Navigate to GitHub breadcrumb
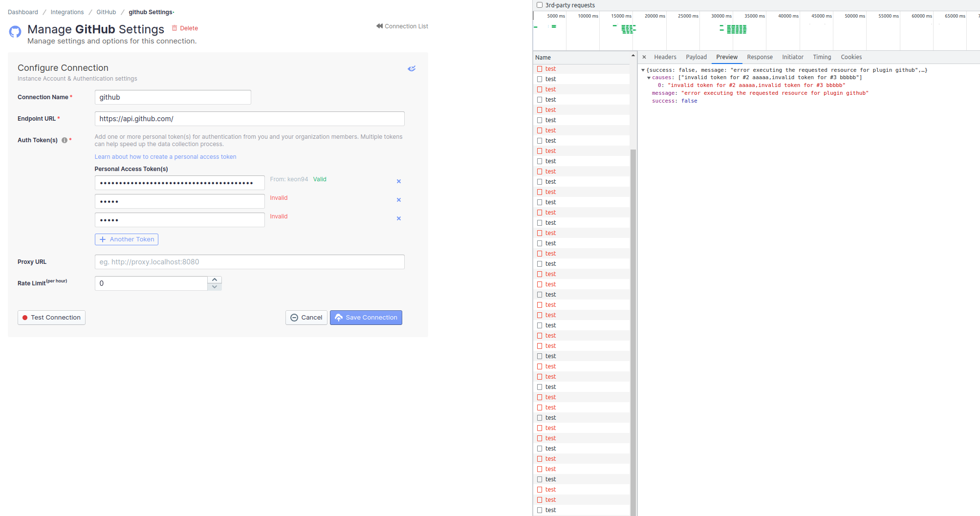Screen dimensions: 980x516 [x=106, y=12]
